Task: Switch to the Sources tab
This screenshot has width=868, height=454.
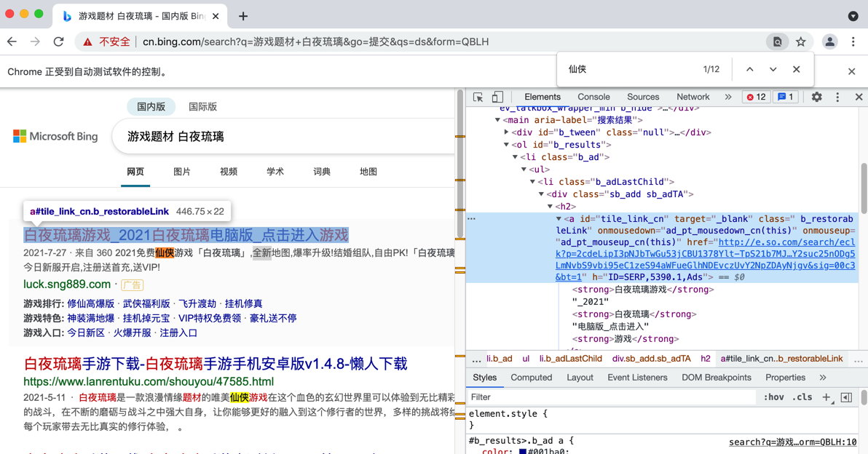Action: point(643,97)
